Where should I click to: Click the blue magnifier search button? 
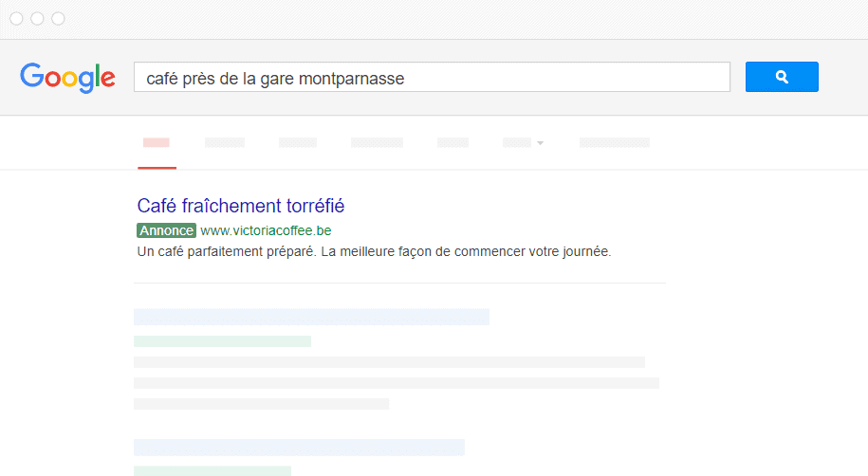[x=782, y=77]
